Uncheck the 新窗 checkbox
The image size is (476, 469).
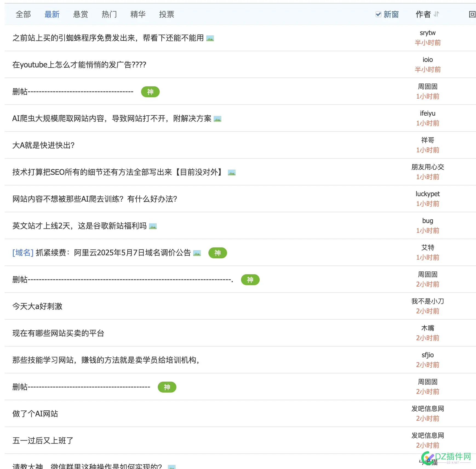[378, 14]
